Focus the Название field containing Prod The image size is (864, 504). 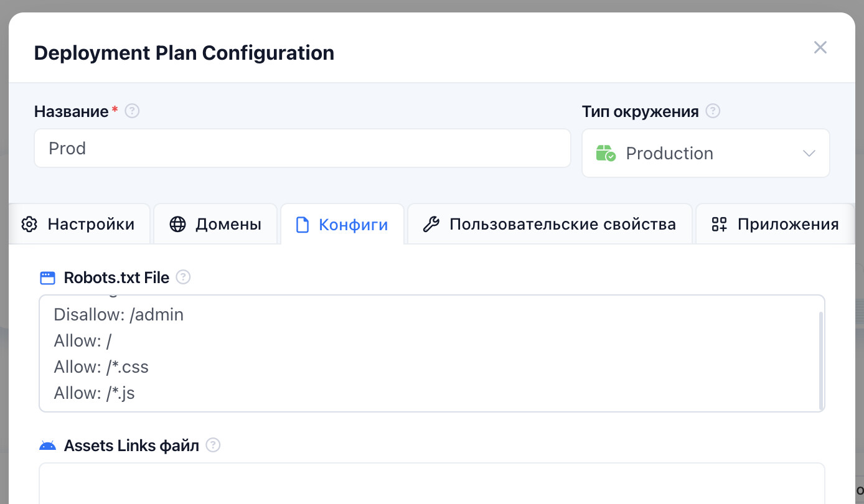tap(303, 148)
